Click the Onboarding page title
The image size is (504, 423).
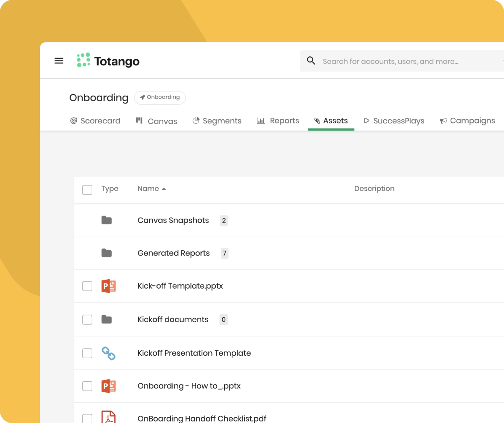[x=99, y=98]
